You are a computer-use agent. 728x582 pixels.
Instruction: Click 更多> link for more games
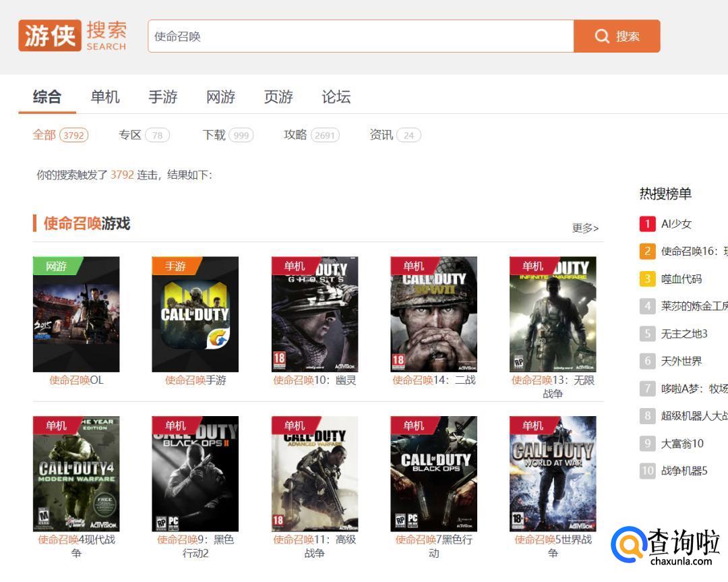[585, 228]
